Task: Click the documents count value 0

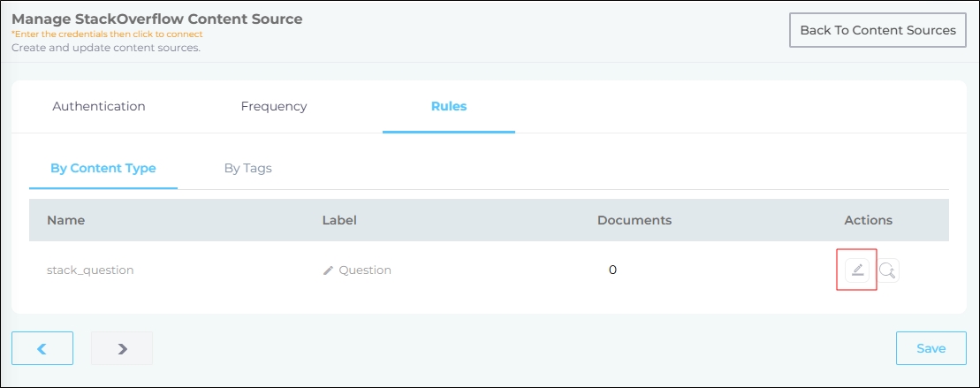Action: [612, 270]
